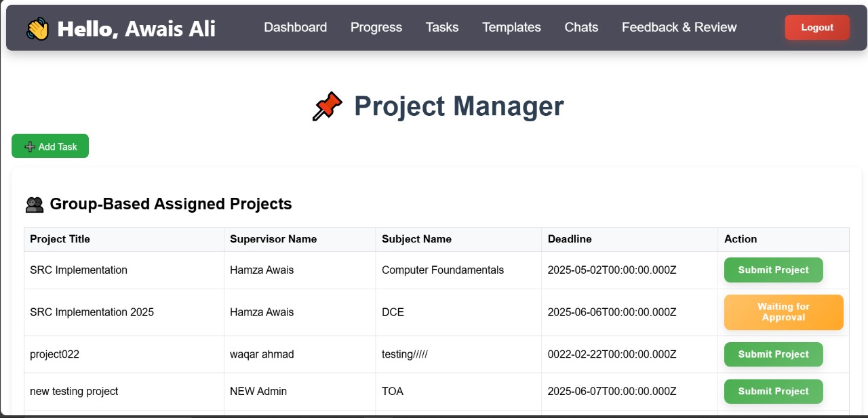Click the plus icon inside the Add Task button
868x418 pixels.
30,146
